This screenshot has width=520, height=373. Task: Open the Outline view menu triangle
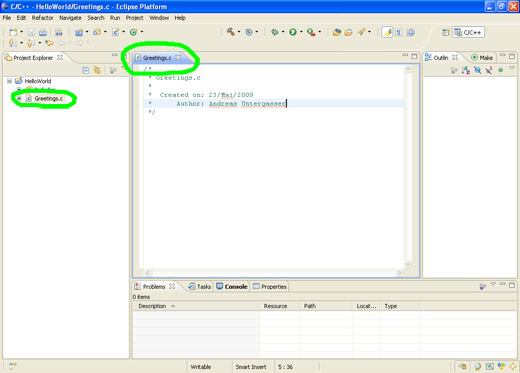pos(512,68)
